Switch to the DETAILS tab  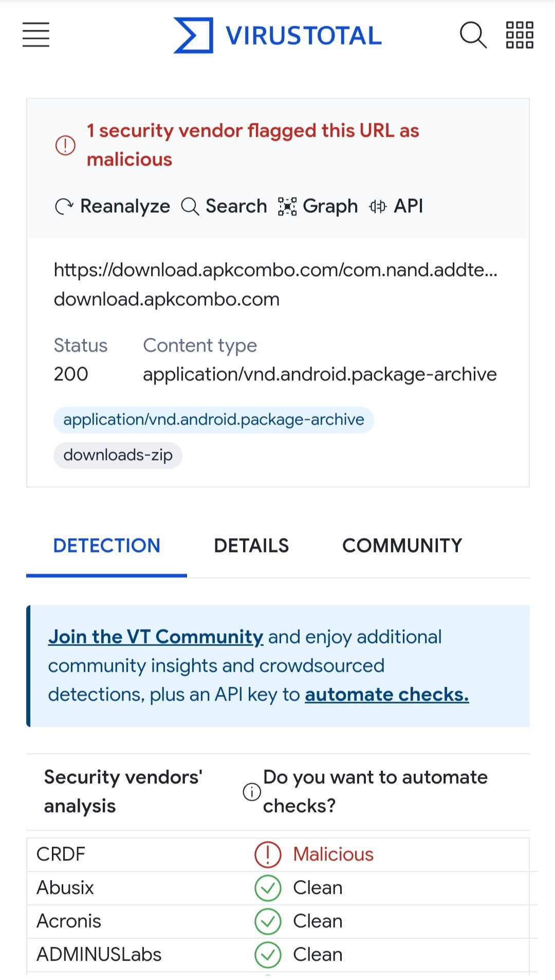[x=251, y=546]
